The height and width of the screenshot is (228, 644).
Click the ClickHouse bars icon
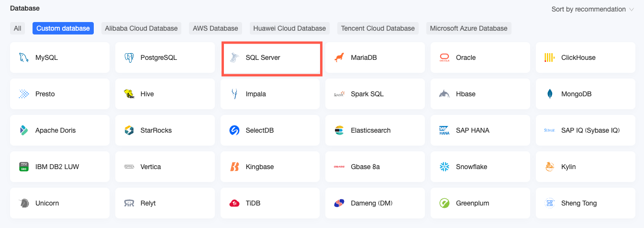[550, 57]
